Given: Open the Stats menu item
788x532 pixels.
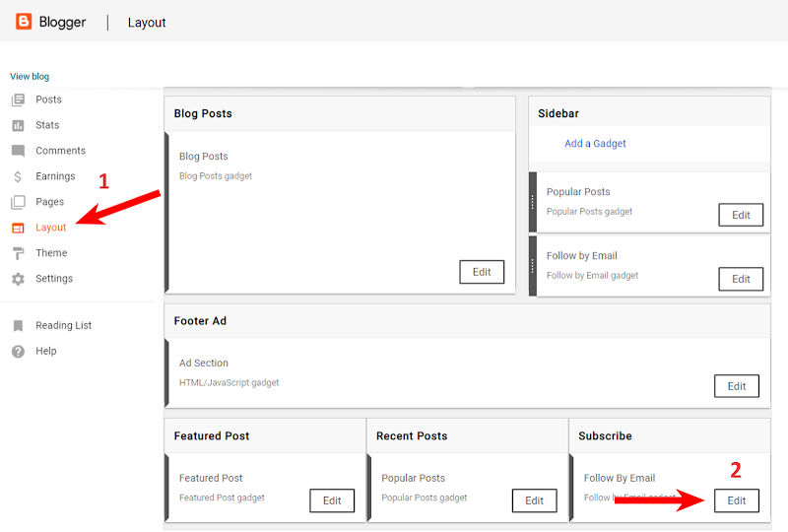Looking at the screenshot, I should tap(47, 125).
